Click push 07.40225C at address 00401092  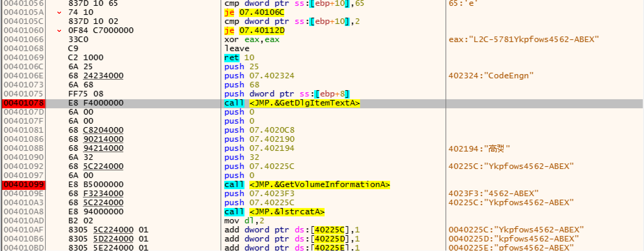pyautogui.click(x=259, y=166)
